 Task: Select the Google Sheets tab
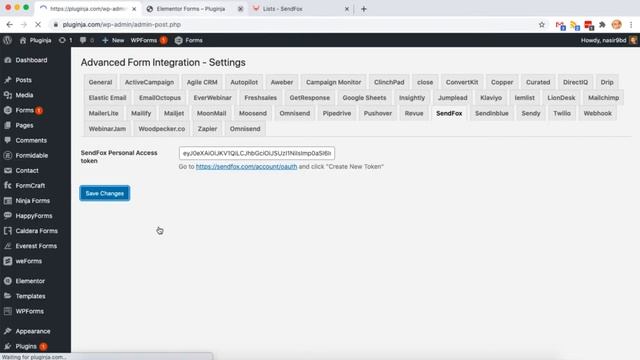coord(364,98)
